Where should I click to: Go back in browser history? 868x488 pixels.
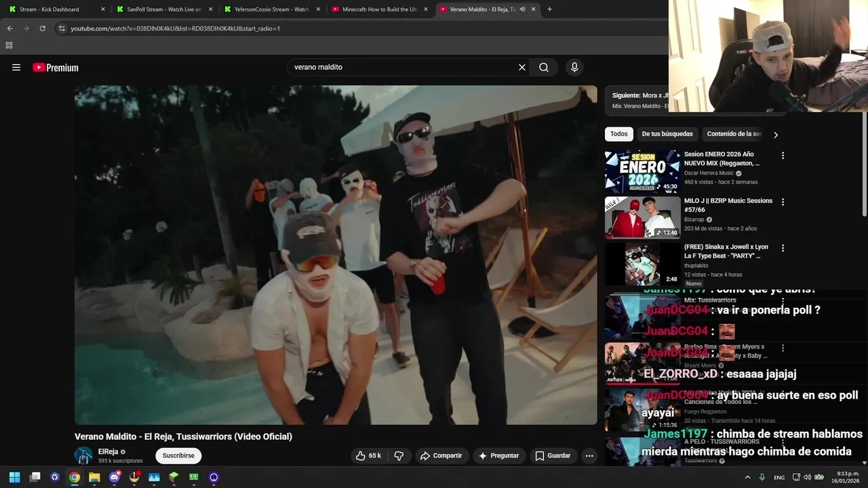(x=9, y=28)
